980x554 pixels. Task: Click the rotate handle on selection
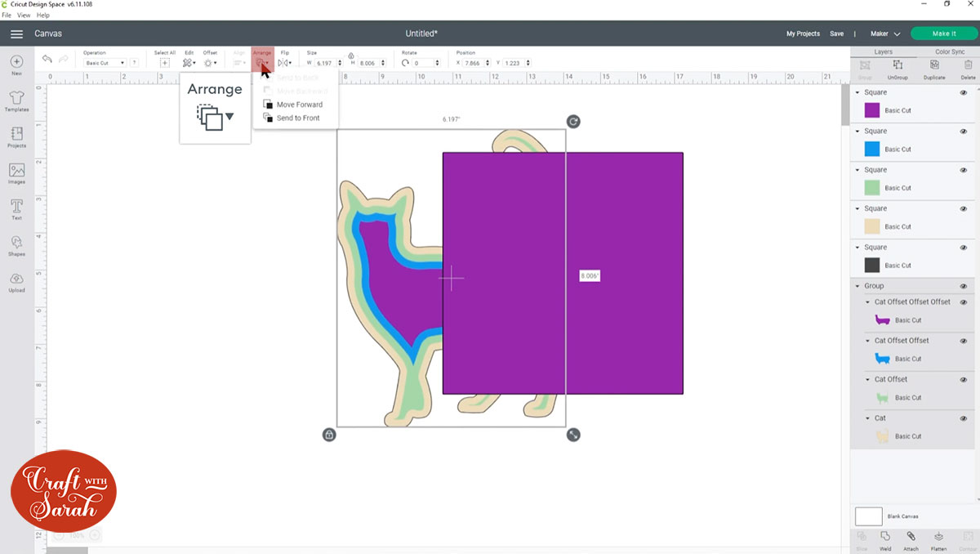tap(573, 122)
